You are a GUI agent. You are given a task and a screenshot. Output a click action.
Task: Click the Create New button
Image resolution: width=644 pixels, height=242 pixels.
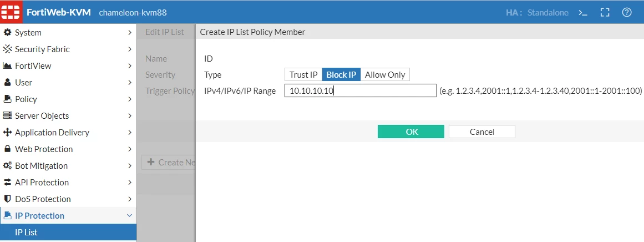pyautogui.click(x=169, y=162)
